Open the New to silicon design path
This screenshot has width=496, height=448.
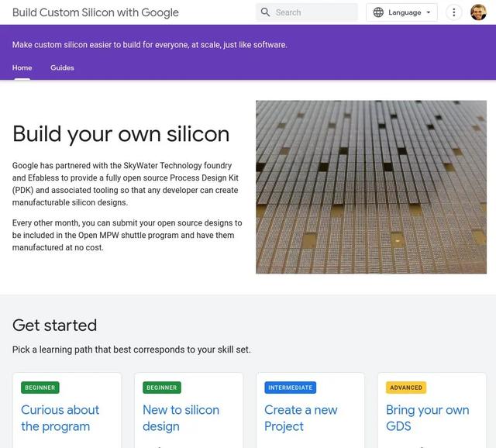(181, 418)
